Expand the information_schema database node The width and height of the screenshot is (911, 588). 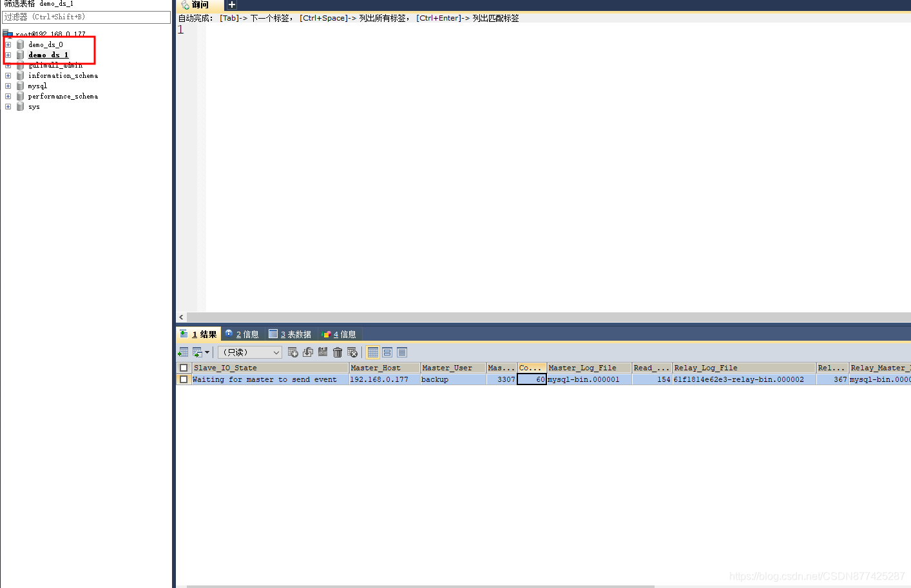(x=8, y=75)
